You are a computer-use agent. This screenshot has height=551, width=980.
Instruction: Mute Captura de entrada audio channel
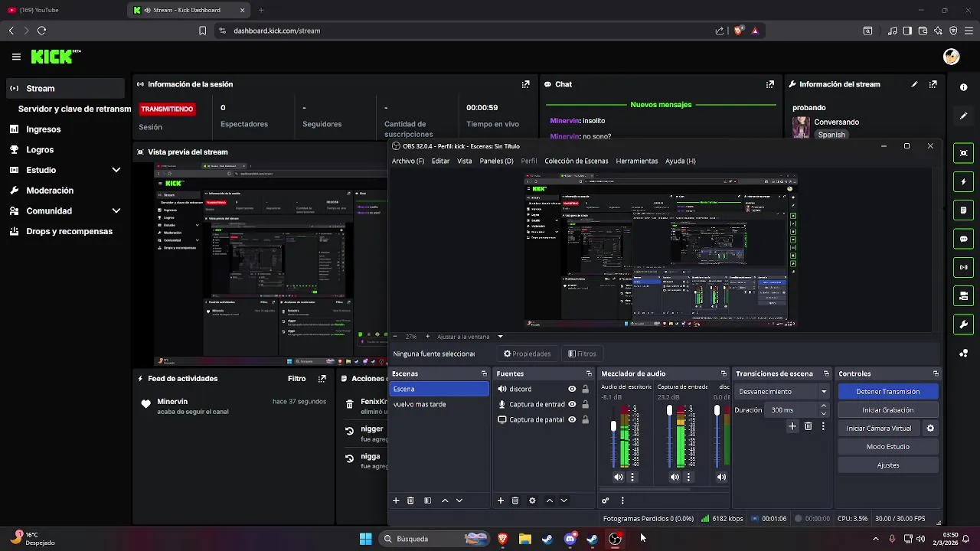675,477
